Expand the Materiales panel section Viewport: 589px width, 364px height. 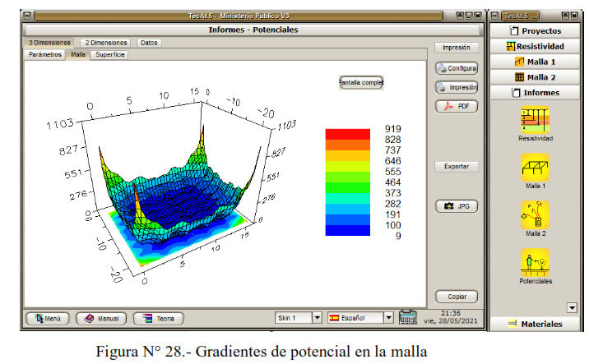coord(536,324)
